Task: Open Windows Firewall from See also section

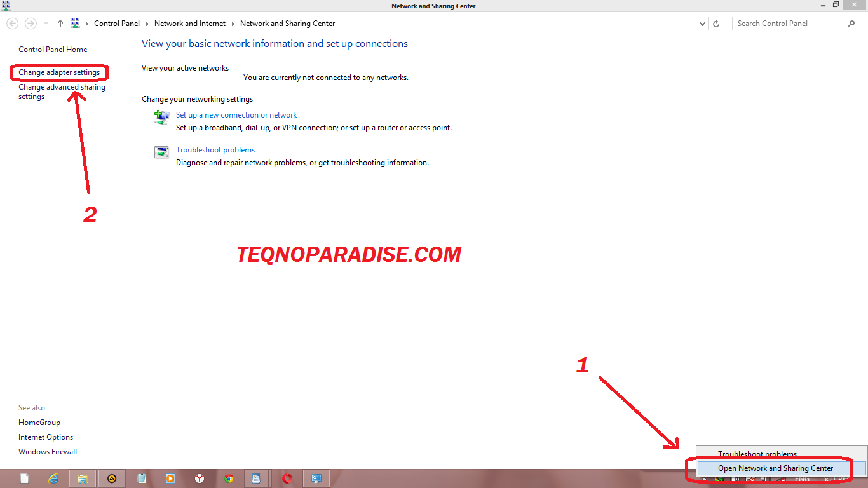Action: tap(47, 451)
